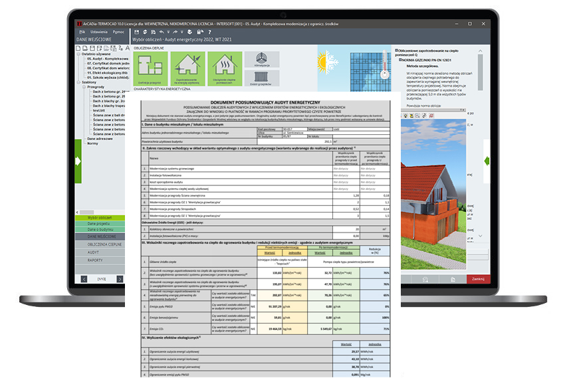Open the Plik menu
Image resolution: width=565 pixels, height=392 pixels.
(82, 32)
